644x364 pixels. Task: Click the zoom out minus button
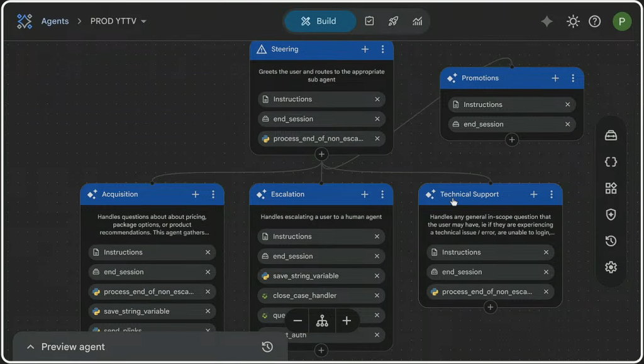(x=297, y=321)
